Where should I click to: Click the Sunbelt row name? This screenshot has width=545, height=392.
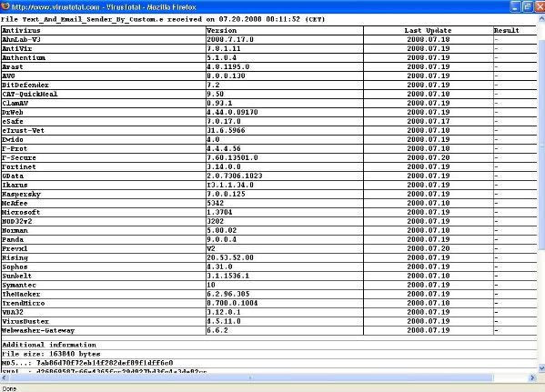tap(16, 276)
